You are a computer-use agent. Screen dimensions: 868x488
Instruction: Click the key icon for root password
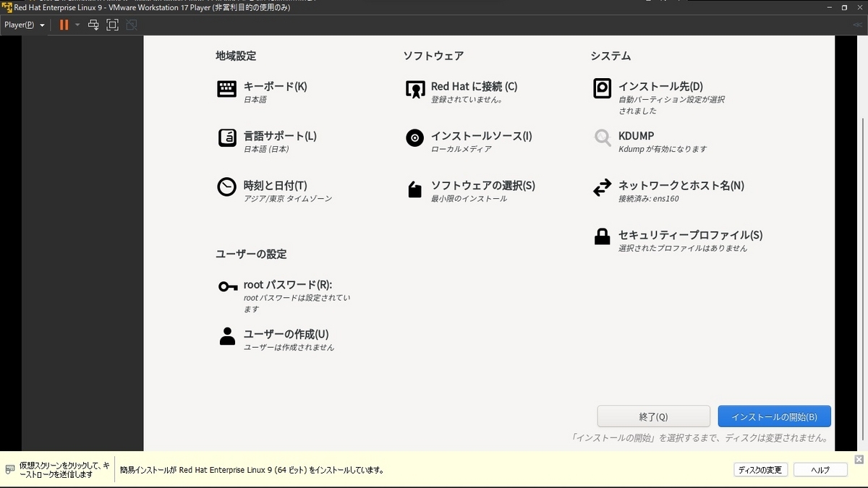click(x=228, y=287)
